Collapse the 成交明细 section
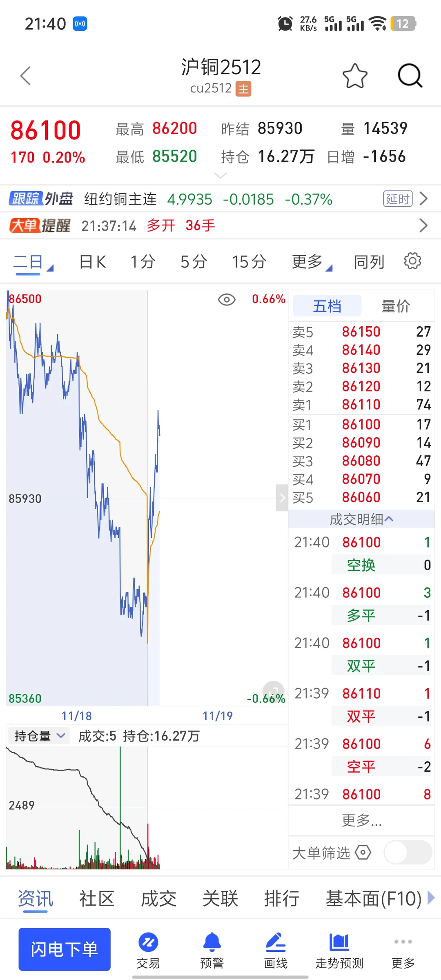 [361, 519]
